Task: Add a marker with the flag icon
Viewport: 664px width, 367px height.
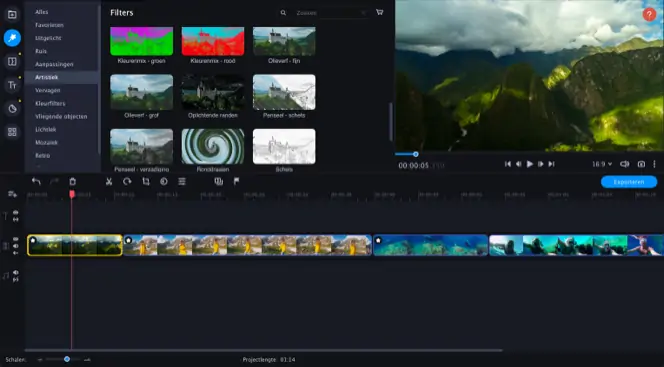Action: 237,182
